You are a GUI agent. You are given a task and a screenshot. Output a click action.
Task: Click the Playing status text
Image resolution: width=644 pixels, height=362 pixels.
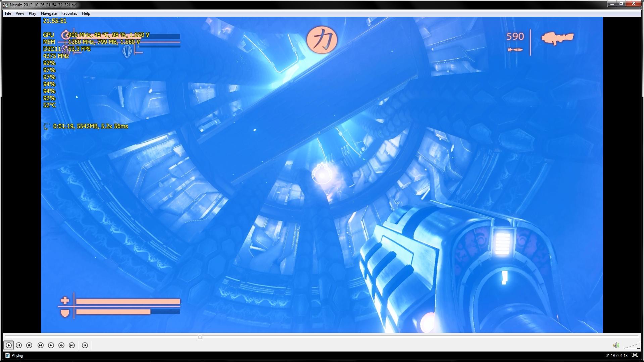(x=17, y=356)
